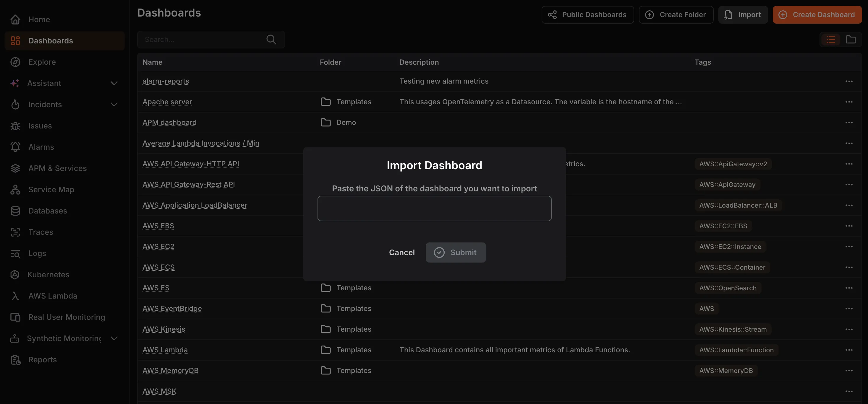This screenshot has width=868, height=404.
Task: Click the Real User Monitoring icon
Action: click(15, 317)
